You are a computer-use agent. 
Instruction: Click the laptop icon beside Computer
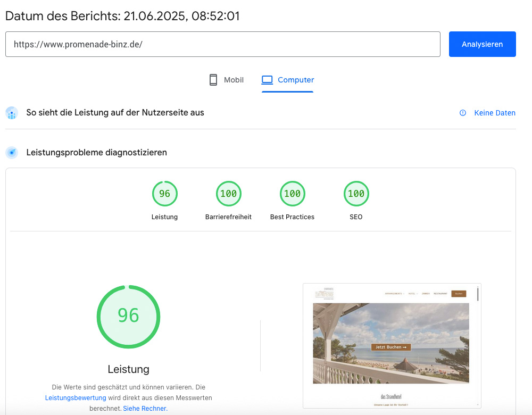coord(267,80)
